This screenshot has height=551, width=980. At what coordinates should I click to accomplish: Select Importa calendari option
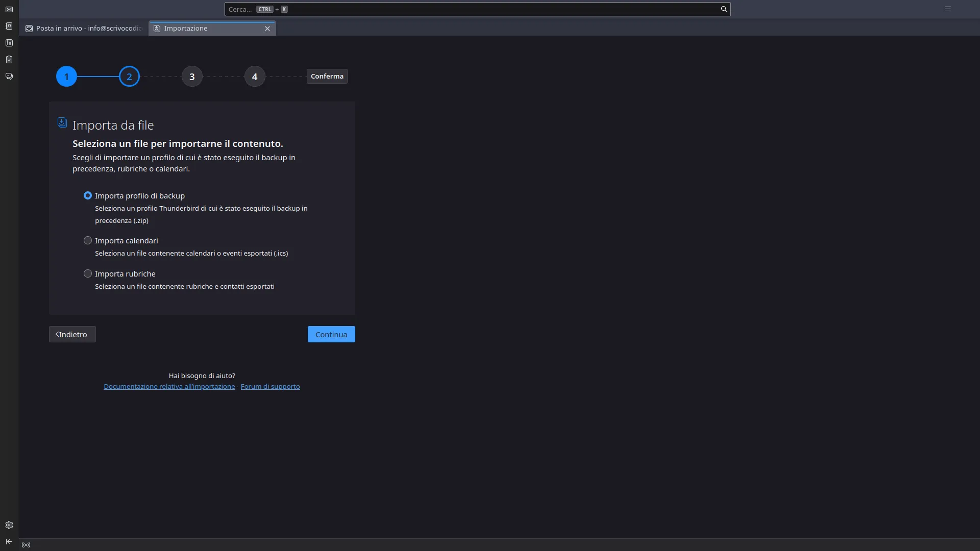(x=87, y=240)
